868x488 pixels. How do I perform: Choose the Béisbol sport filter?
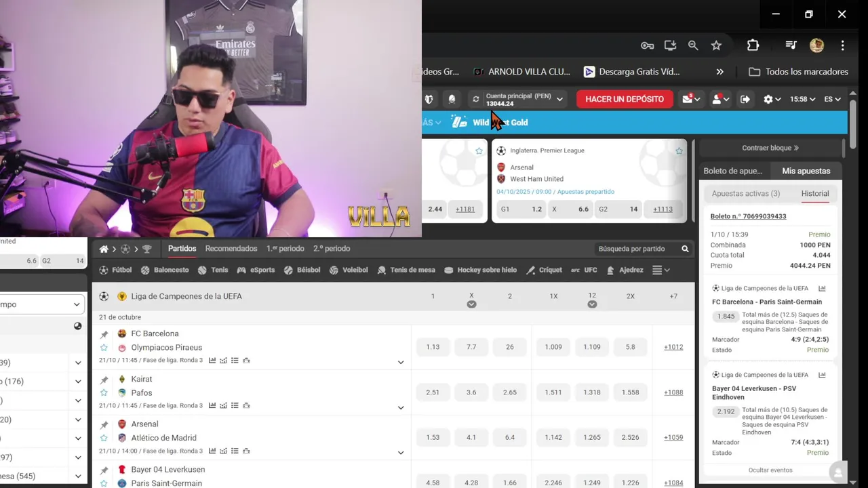(x=302, y=270)
